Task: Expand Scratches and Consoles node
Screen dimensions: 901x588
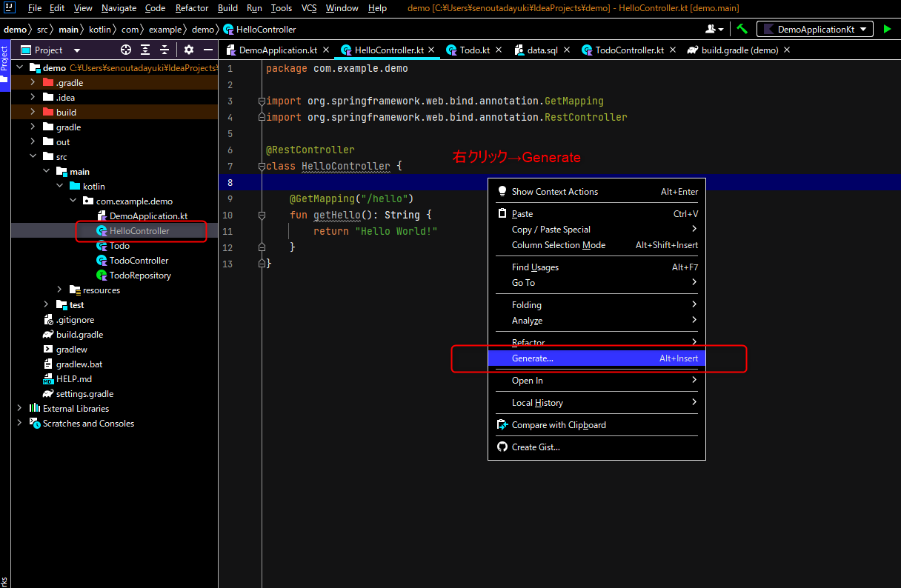Action: point(19,424)
